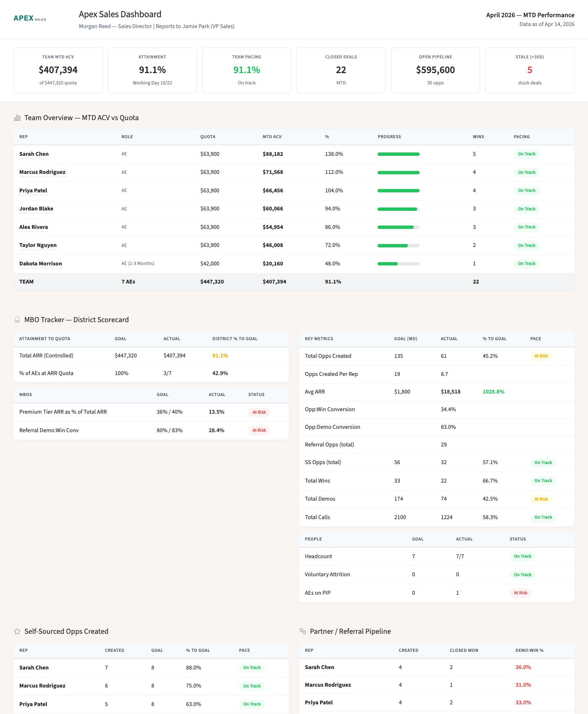Click the PACING column header
The width and height of the screenshot is (588, 714).
pos(522,137)
